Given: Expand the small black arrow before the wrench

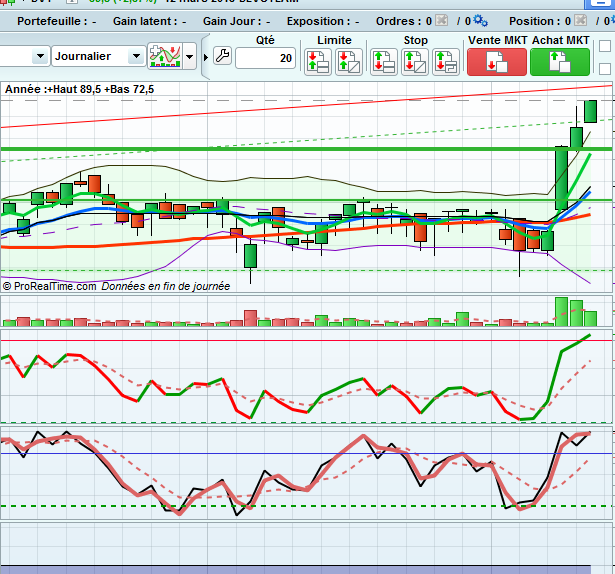Looking at the screenshot, I should [206, 57].
